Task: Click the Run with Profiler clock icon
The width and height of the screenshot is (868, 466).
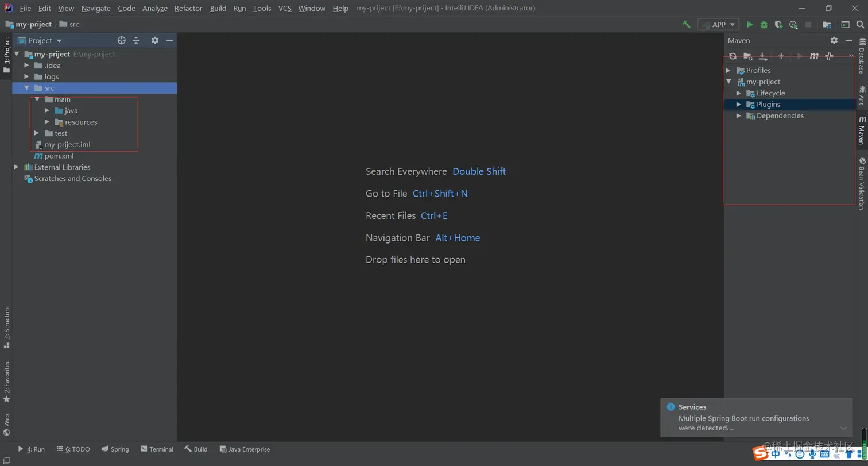Action: click(793, 25)
